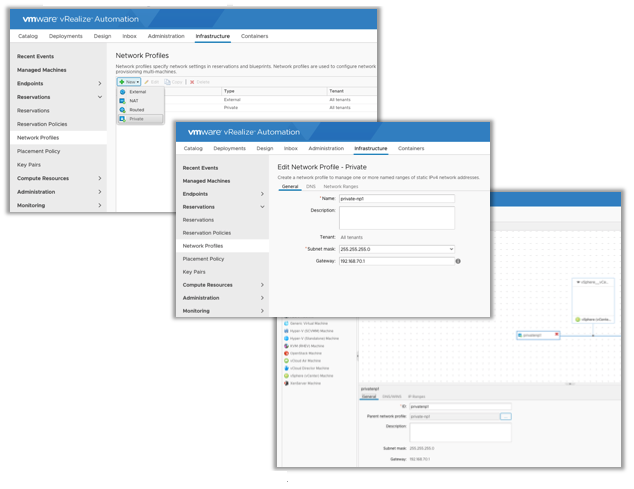Click the info icon beside the Gateway field
The image size is (634, 489).
coord(458,261)
